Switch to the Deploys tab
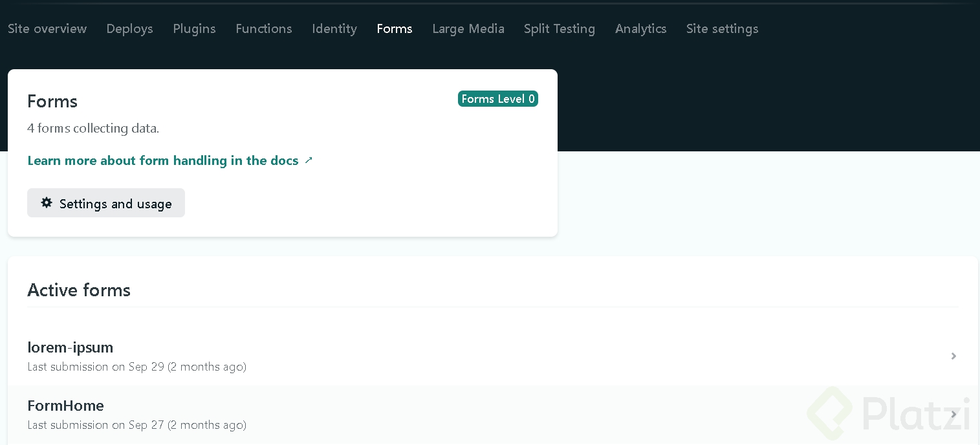Screen dimensions: 980x445 click(129, 28)
